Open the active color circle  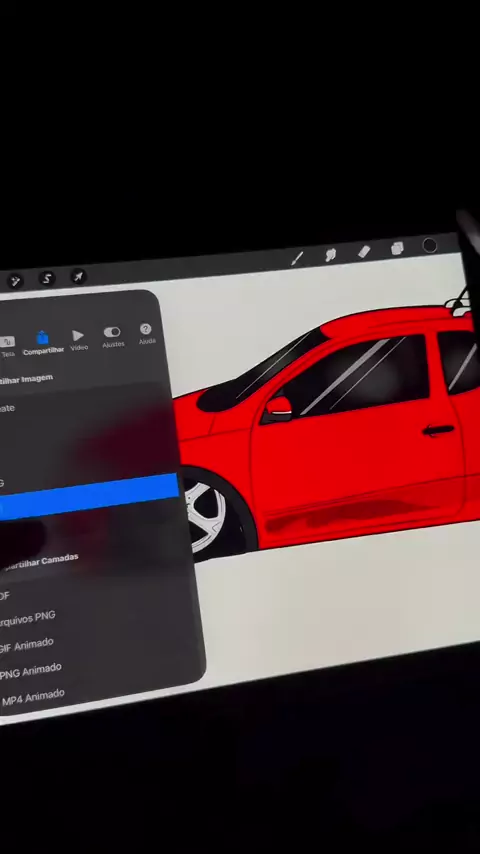[430, 245]
